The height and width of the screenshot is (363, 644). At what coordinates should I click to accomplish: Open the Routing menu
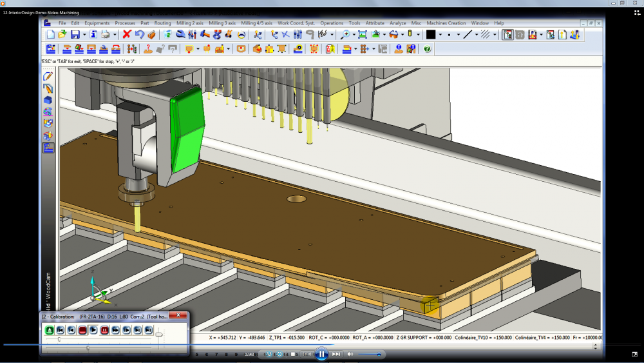click(163, 23)
